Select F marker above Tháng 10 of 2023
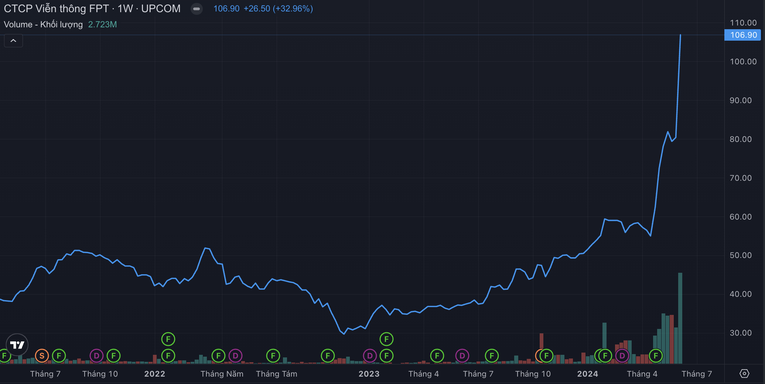 pos(546,356)
